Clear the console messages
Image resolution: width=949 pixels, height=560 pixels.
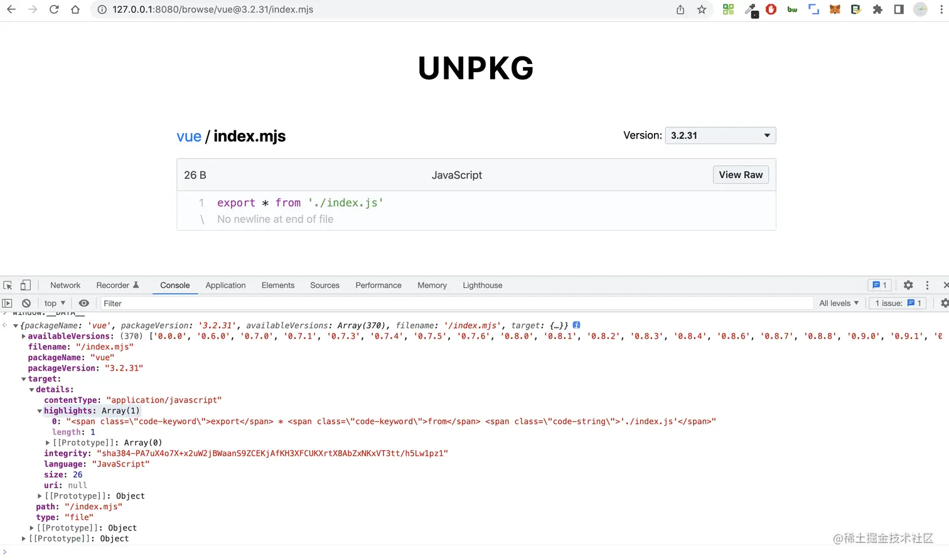pyautogui.click(x=26, y=303)
